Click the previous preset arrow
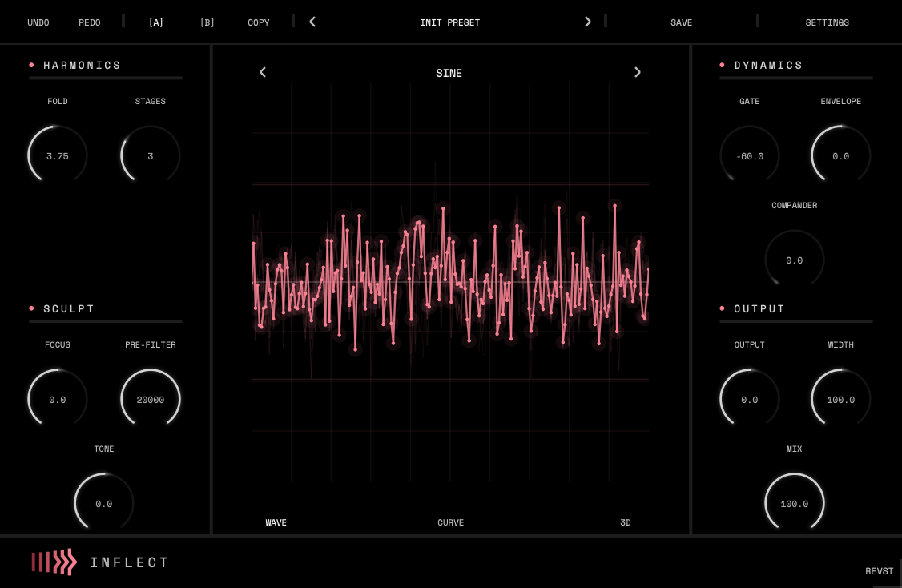 tap(312, 22)
